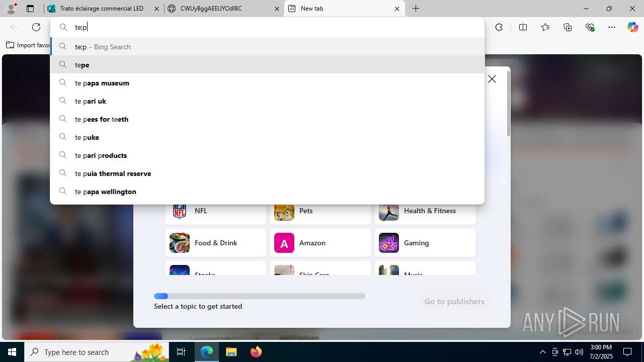Screen dimensions: 644x362
Task: Open Microsoft Edge from the taskbar
Action: click(x=207, y=352)
